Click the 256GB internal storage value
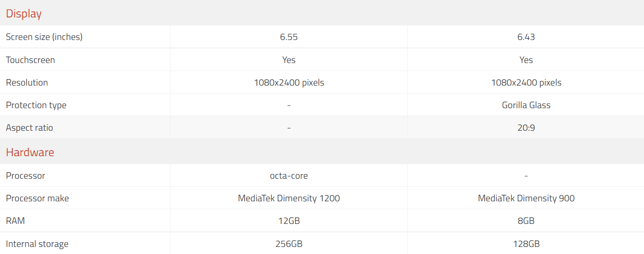 click(x=289, y=244)
